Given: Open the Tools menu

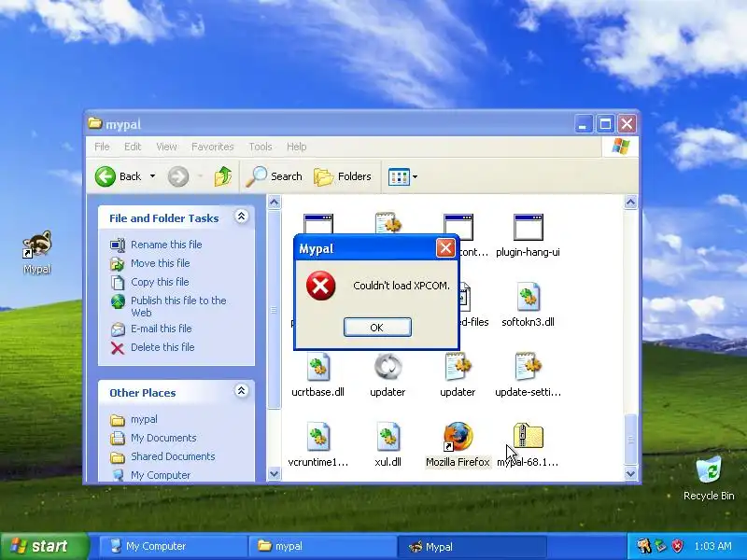Looking at the screenshot, I should tap(261, 147).
